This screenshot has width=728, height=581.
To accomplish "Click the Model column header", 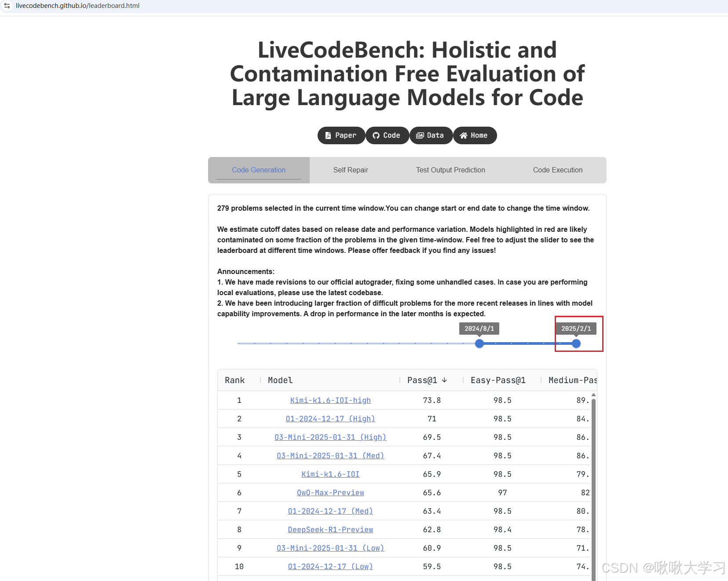I will click(x=280, y=380).
